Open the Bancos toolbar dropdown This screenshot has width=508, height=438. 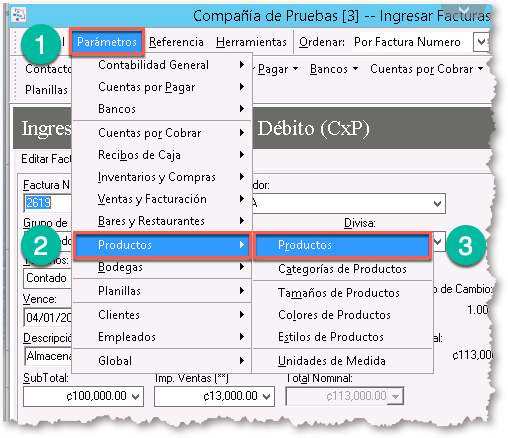[334, 69]
